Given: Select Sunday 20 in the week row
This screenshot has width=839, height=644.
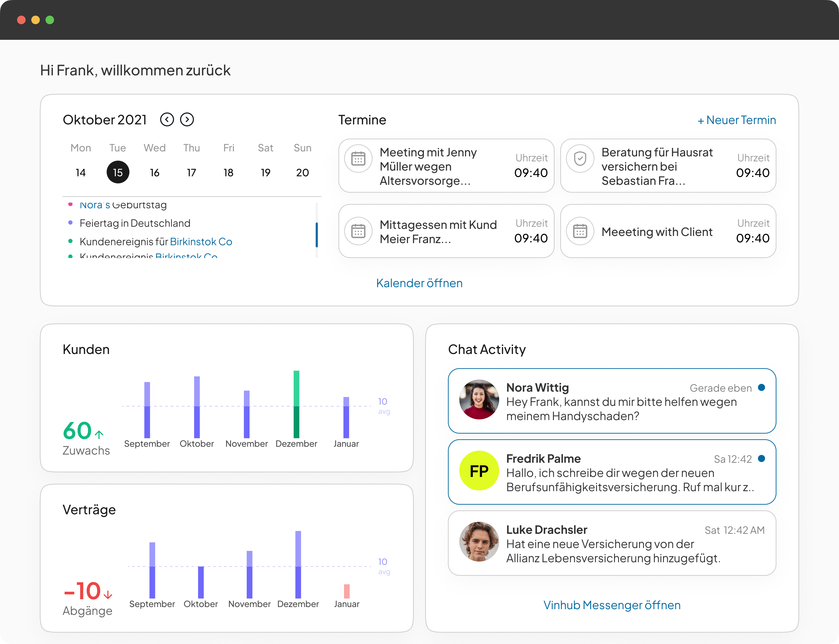Looking at the screenshot, I should click(x=302, y=172).
